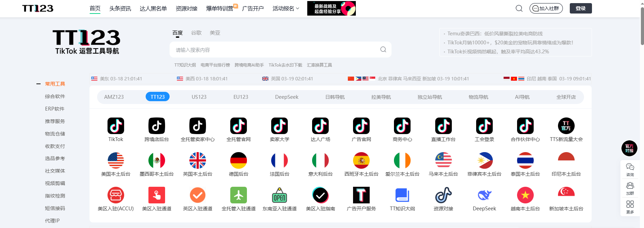644x228 pixels.
Task: Open 全托管入驻通道 airplane icon
Action: pos(239,195)
